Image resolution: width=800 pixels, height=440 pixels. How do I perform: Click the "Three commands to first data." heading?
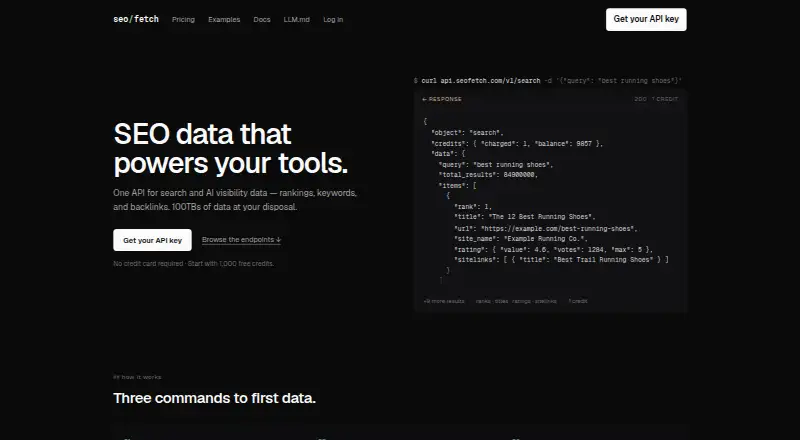tap(214, 398)
